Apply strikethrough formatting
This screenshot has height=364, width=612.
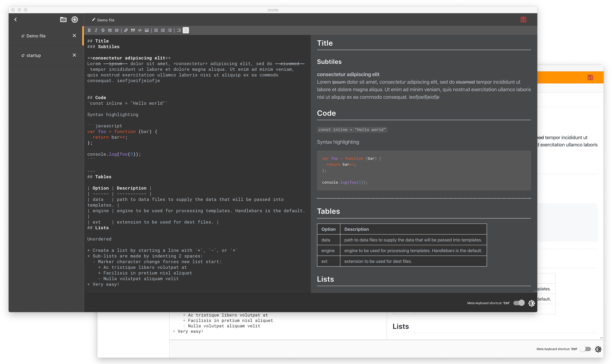point(103,30)
